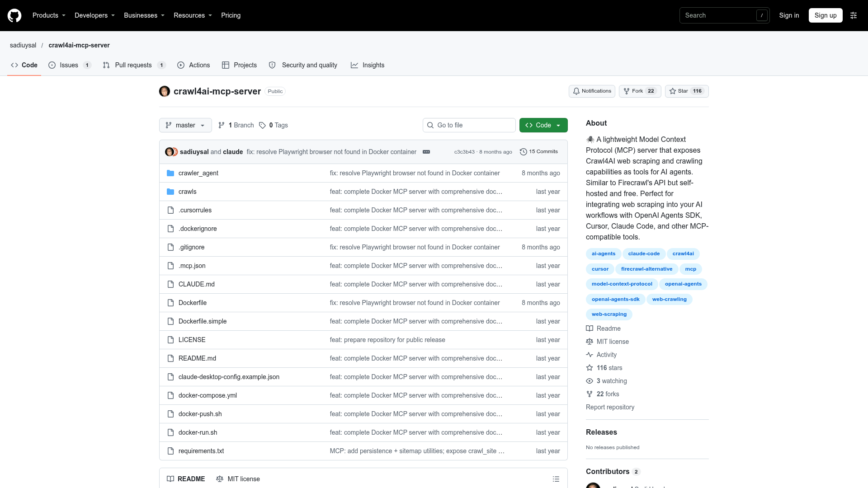
Task: Click the Sign in link
Action: pos(789,15)
